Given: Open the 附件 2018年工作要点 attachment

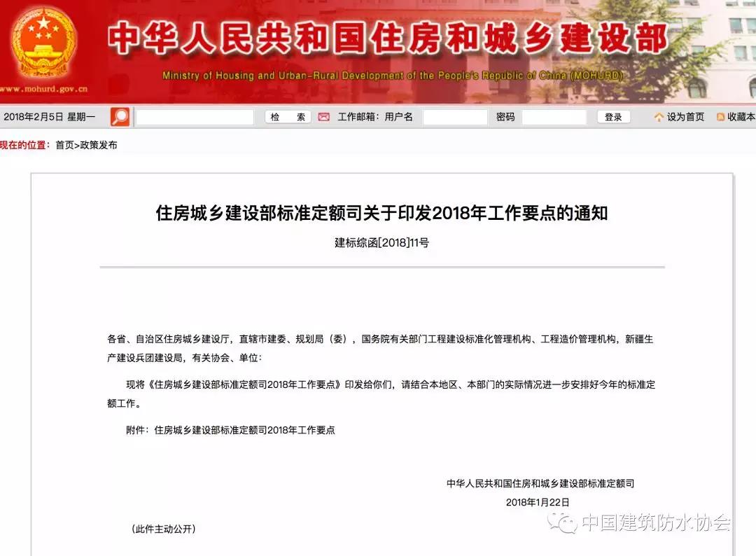Looking at the screenshot, I should tap(244, 430).
